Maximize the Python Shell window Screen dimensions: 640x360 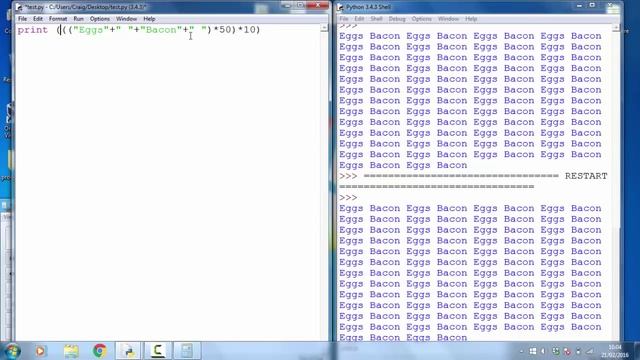point(593,5)
